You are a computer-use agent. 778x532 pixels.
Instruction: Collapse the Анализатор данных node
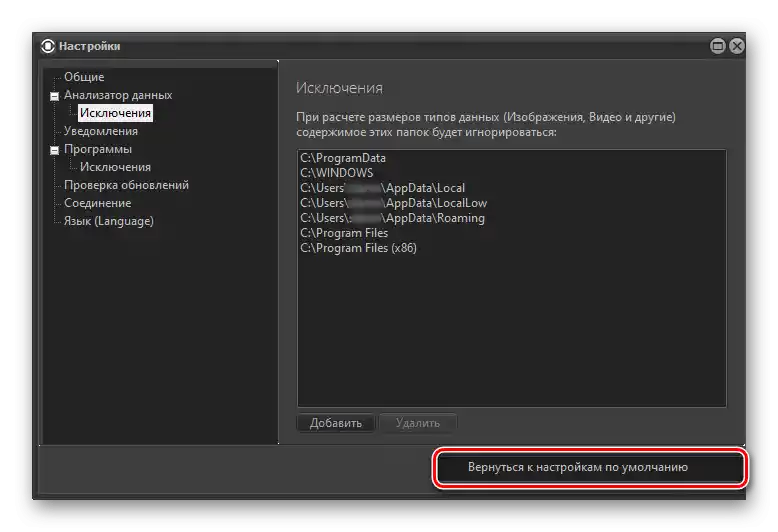click(55, 96)
